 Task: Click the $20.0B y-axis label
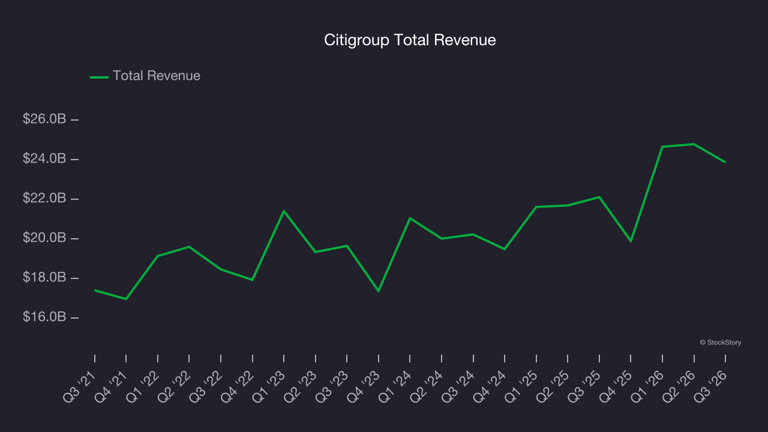point(44,238)
